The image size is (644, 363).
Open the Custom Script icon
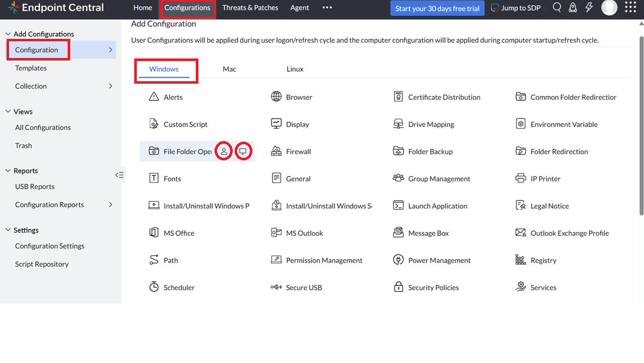pos(154,124)
